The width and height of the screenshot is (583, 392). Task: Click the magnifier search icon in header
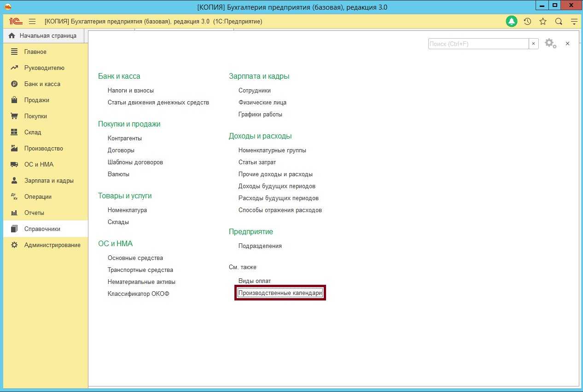tap(559, 22)
